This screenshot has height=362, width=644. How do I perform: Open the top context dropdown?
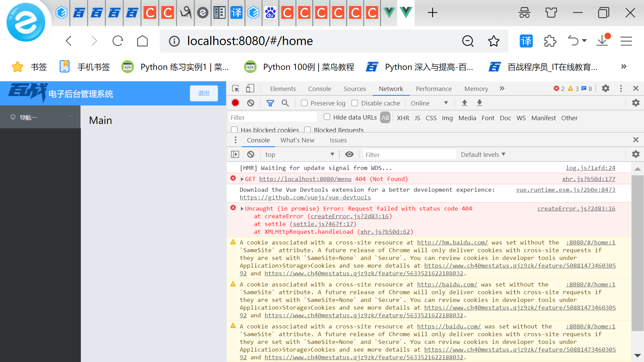tap(299, 154)
